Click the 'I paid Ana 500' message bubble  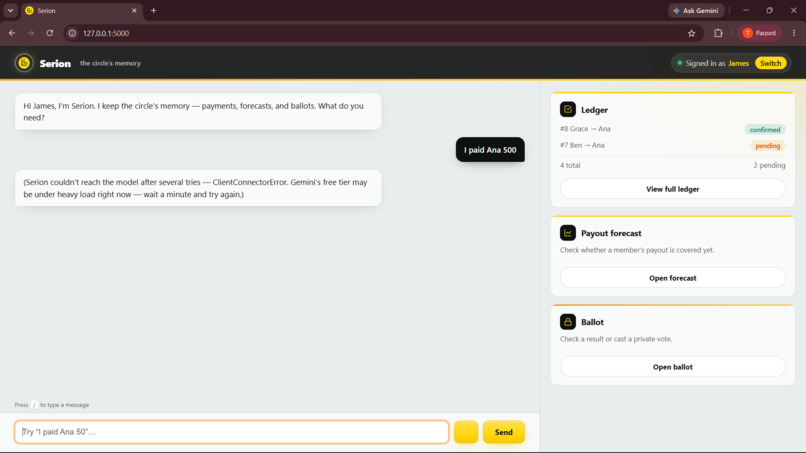[x=490, y=150]
